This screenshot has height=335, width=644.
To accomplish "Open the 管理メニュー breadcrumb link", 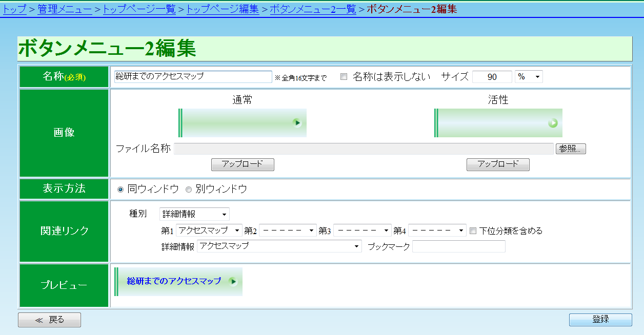I will click(x=65, y=9).
